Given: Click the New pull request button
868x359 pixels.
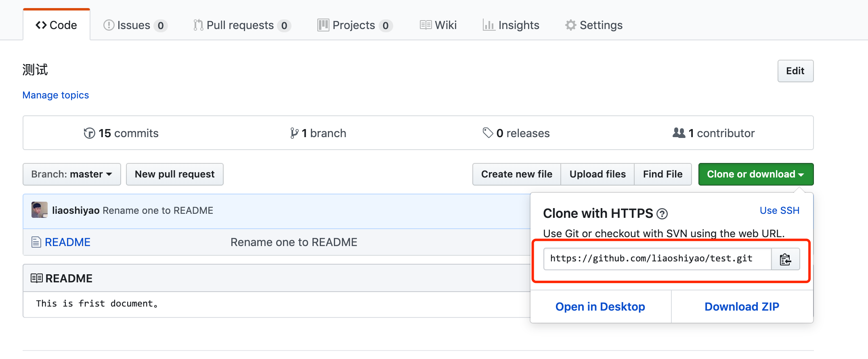Looking at the screenshot, I should 175,174.
